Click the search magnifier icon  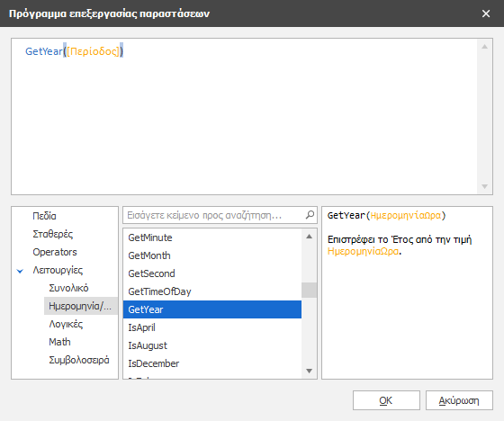point(310,215)
